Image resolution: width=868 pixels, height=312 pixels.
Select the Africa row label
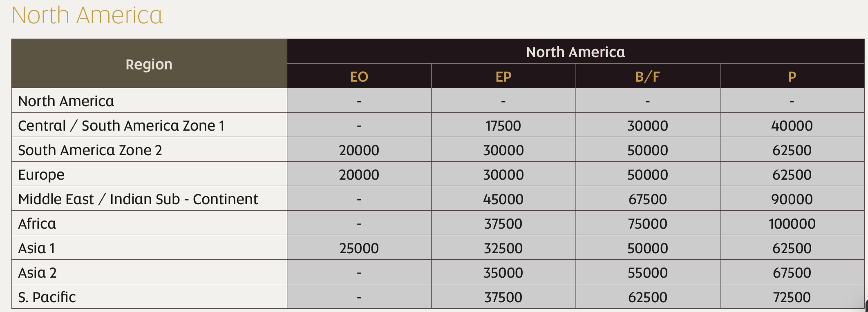tap(37, 224)
